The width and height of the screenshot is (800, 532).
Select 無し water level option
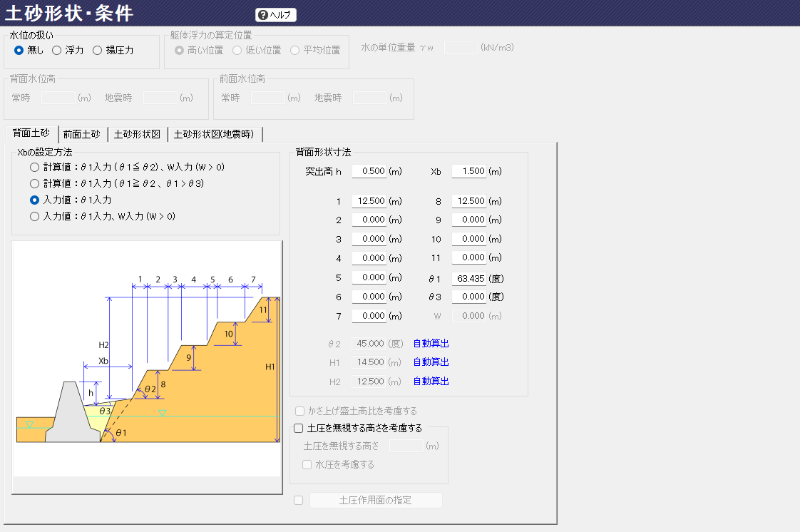(19, 50)
